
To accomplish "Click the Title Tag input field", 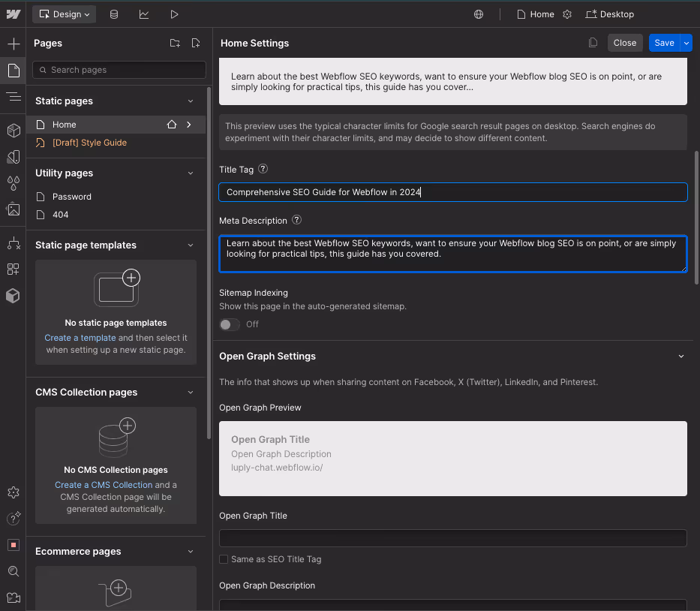I will tap(452, 192).
